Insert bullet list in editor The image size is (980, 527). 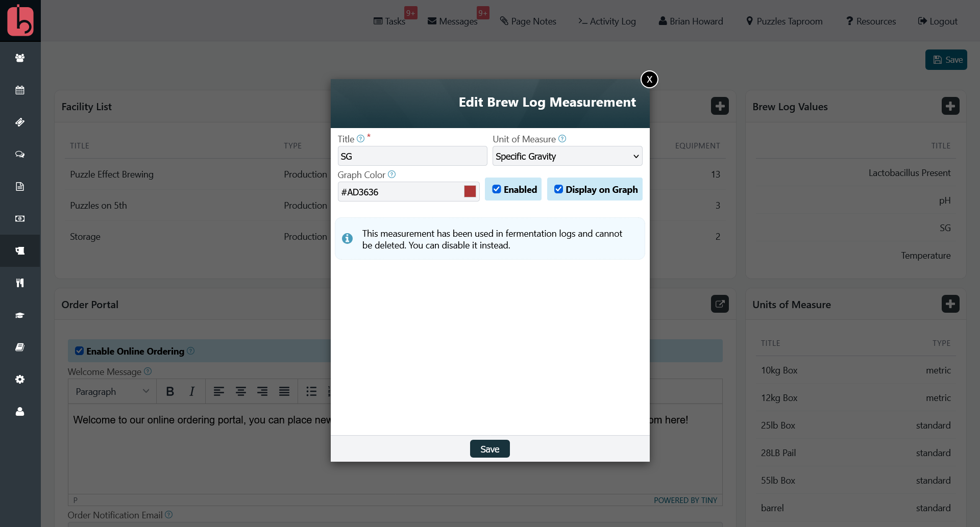311,391
